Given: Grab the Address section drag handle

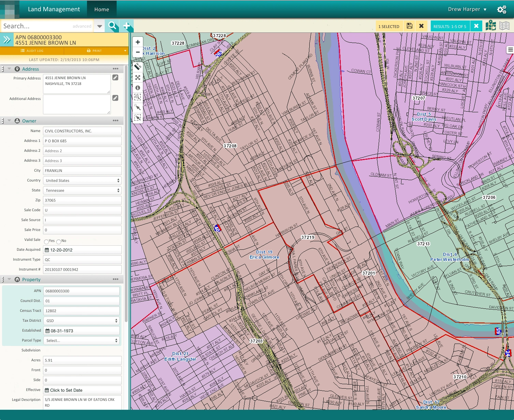Looking at the screenshot, I should (3, 69).
